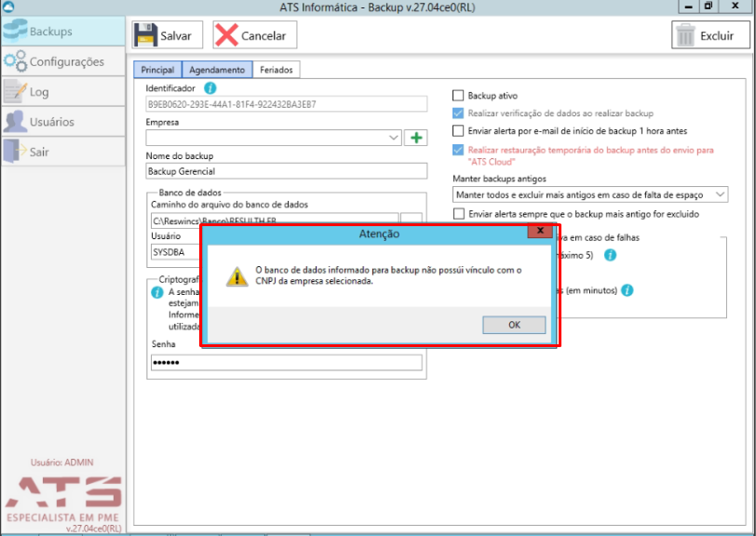Click info icon next to em minutos
Screen dimensions: 756x536
(628, 290)
